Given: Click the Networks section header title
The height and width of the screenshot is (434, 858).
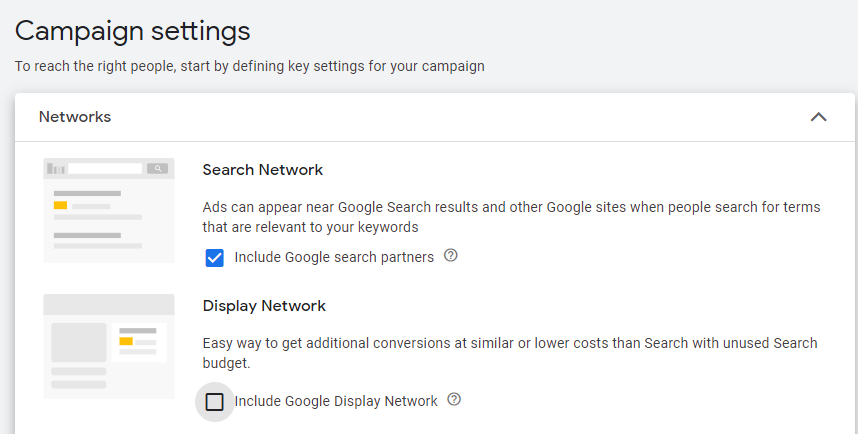Looking at the screenshot, I should (75, 117).
